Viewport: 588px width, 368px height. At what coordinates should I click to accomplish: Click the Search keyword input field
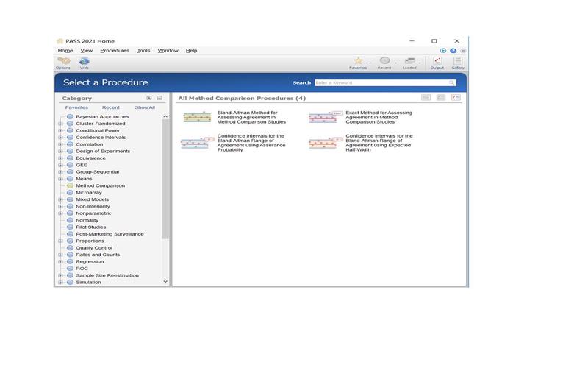tap(385, 82)
